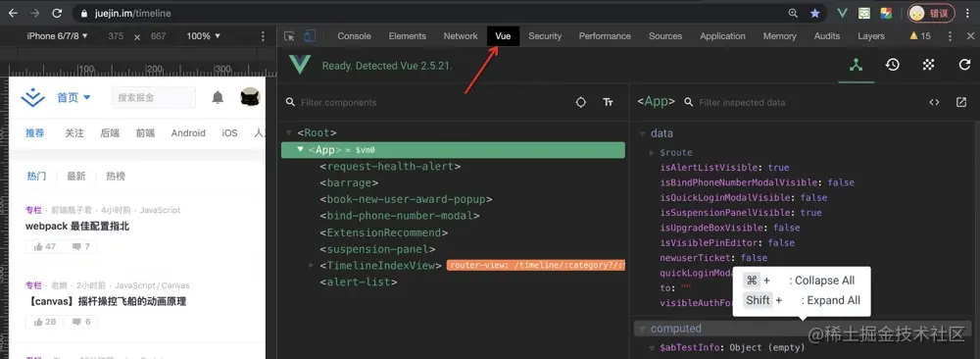Open the 100% zoom dropdown
Viewport: 980px width, 359px height.
(x=204, y=36)
